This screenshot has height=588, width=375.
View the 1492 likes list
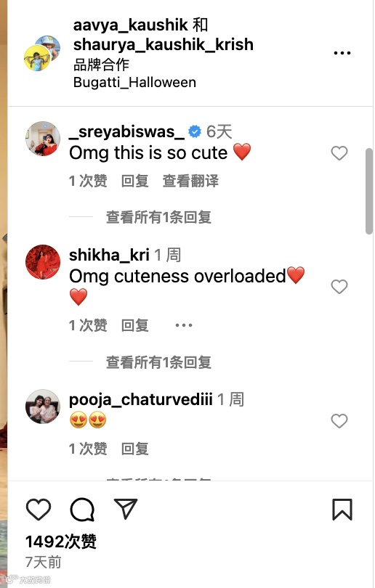click(x=61, y=542)
